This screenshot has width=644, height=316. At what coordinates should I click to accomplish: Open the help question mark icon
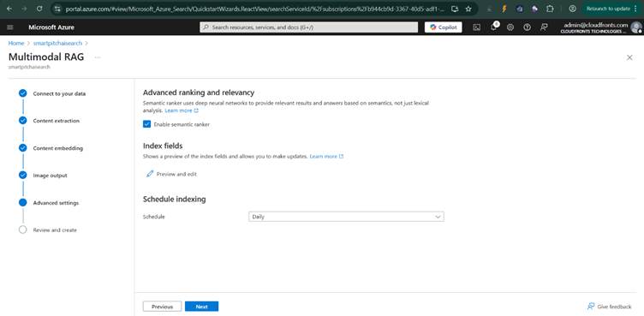click(x=527, y=27)
